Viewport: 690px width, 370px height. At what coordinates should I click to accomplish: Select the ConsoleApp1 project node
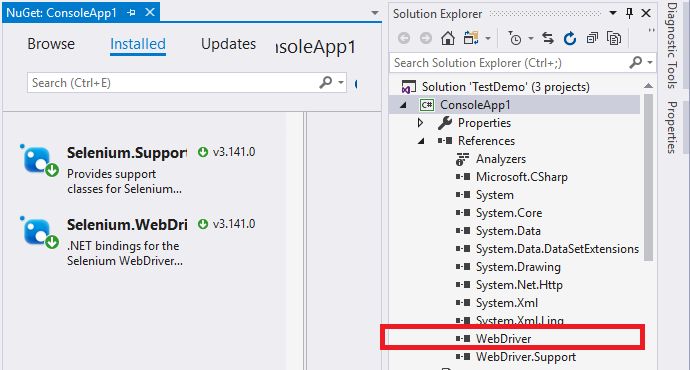point(475,105)
